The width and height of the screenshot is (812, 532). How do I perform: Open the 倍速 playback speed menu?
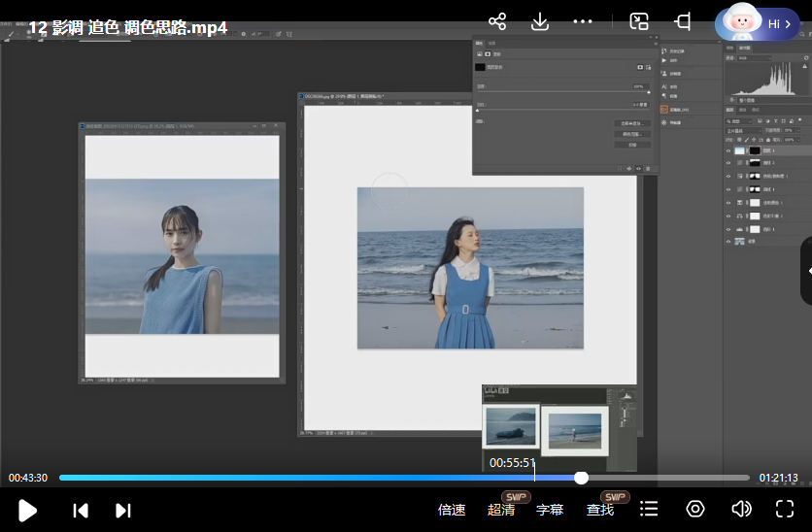(452, 510)
